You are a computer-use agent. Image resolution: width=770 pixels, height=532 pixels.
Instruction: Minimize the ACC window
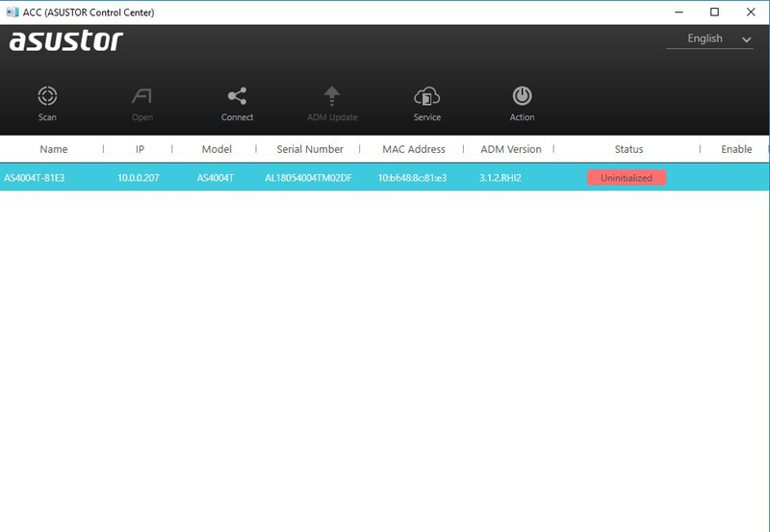click(680, 12)
